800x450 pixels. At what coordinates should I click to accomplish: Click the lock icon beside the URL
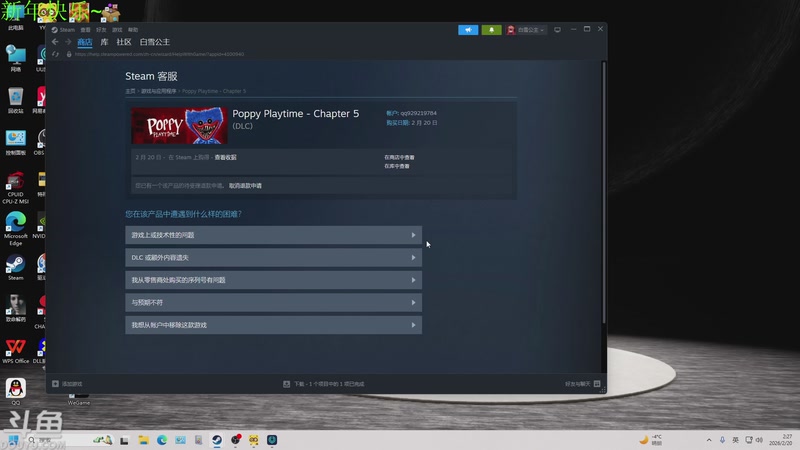click(x=69, y=54)
